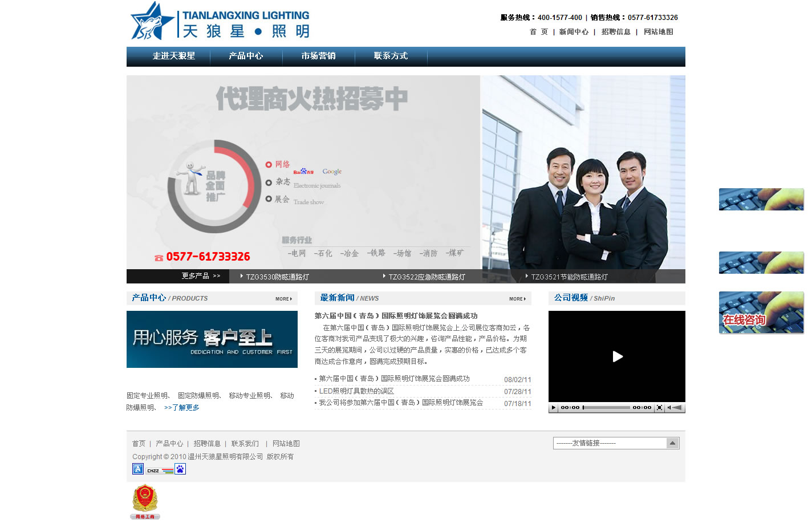The image size is (812, 523).
Task: Open the 友情链接 dropdown list
Action: coord(672,443)
